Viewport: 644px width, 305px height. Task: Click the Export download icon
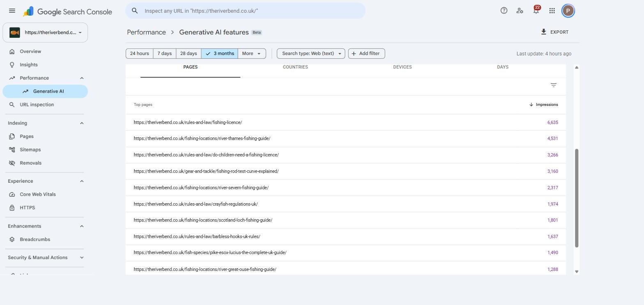coord(544,32)
